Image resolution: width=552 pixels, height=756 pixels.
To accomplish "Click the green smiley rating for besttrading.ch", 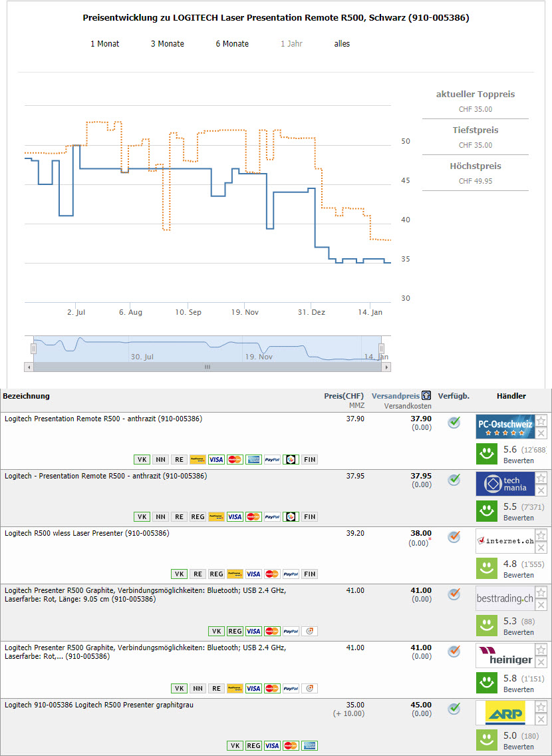I will tap(486, 626).
